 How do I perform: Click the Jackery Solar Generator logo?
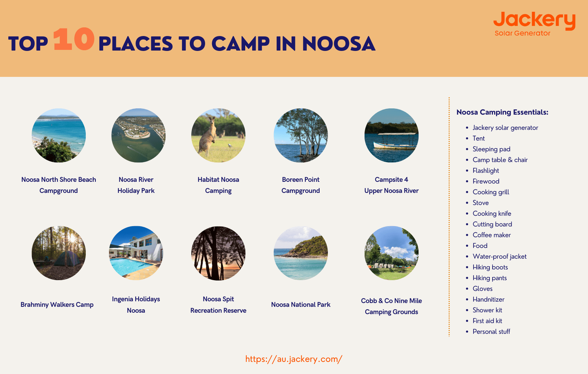(534, 24)
